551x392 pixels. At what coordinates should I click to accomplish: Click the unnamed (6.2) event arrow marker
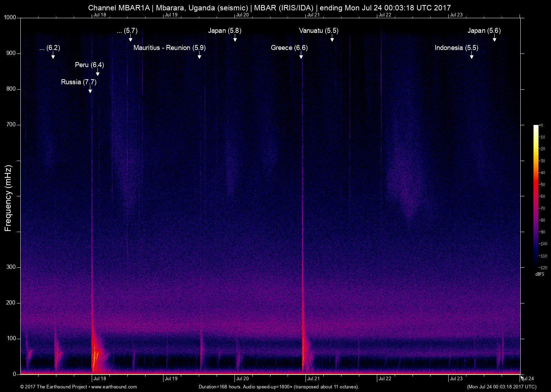53,55
